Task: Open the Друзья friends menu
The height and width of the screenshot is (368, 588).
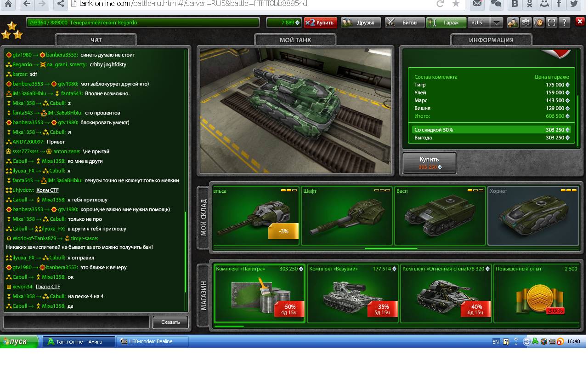Action: click(361, 23)
